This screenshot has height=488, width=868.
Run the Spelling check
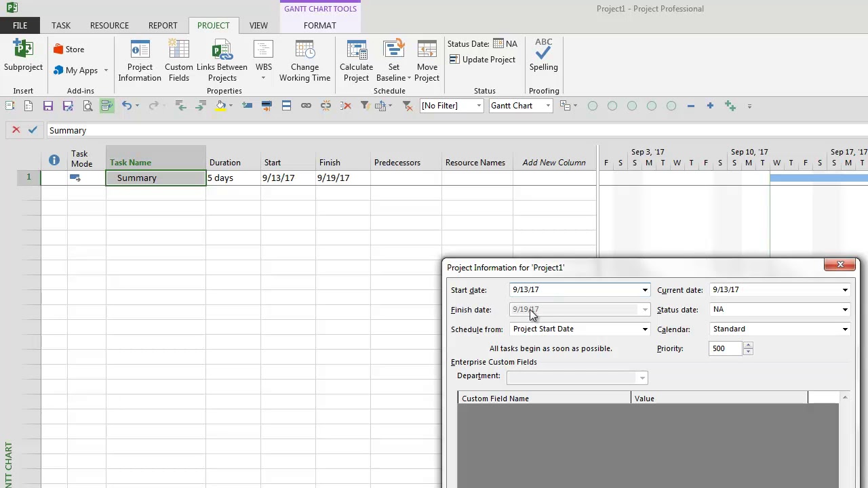[x=543, y=56]
